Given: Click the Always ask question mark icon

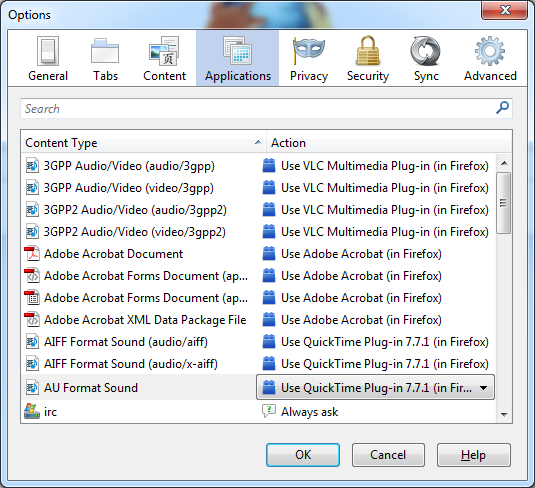Looking at the screenshot, I should point(269,411).
